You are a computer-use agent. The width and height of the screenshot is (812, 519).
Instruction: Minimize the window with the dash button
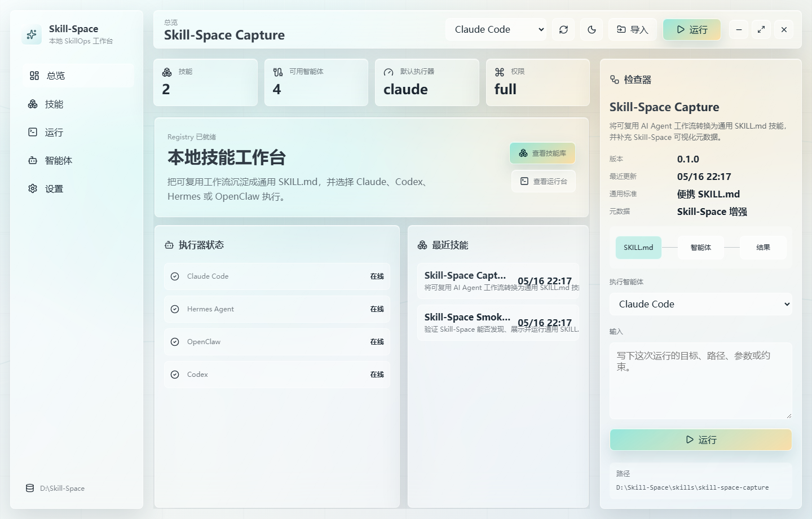(739, 29)
